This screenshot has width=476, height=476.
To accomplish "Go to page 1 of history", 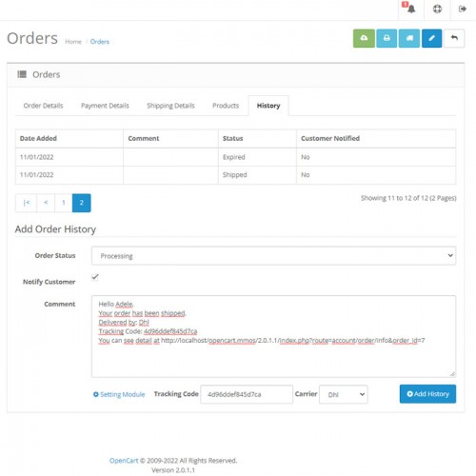I will (64, 203).
